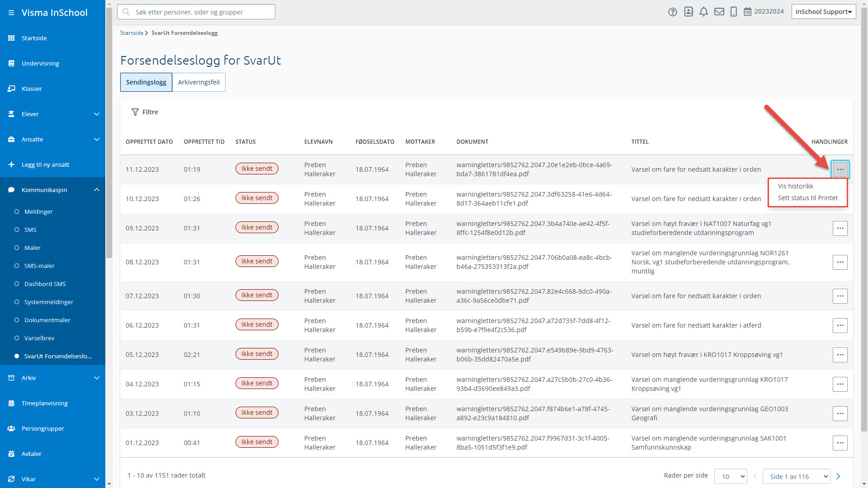This screenshot has height=488, width=868.
Task: Open actions menu for 09.12.2023 row
Action: pos(840,228)
